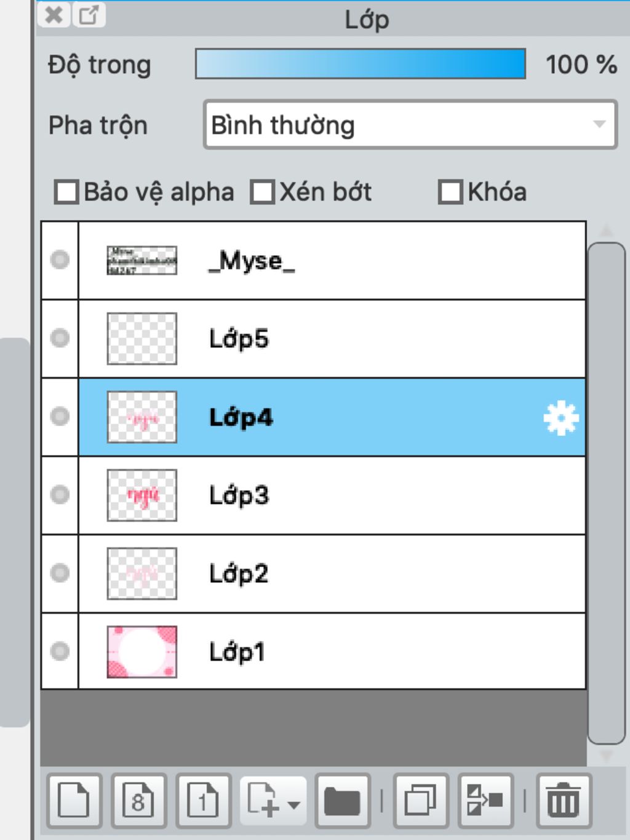
Task: Hide the Lớp1 layer
Action: point(60,651)
